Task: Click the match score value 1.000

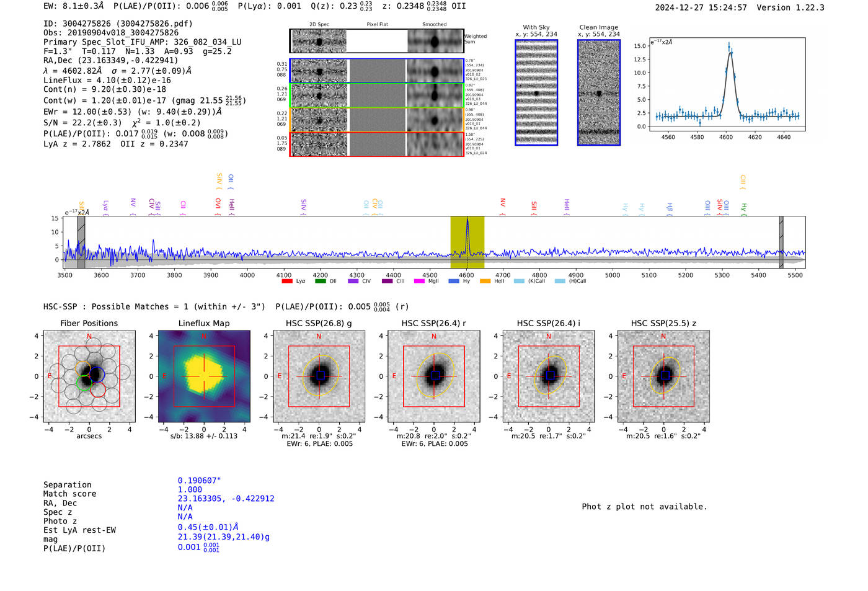Action: 189,490
